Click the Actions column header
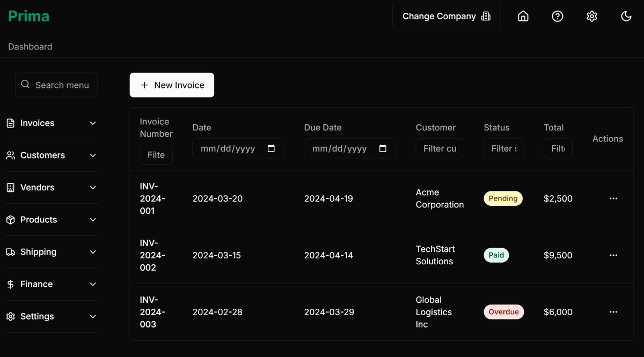Viewport: 644px width, 357px height. [x=608, y=139]
